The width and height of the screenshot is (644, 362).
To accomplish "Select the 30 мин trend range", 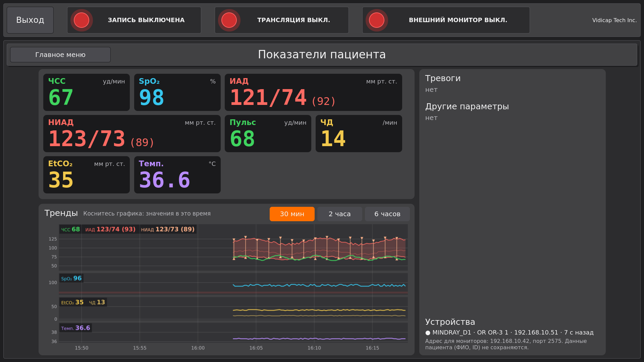I will click(292, 214).
